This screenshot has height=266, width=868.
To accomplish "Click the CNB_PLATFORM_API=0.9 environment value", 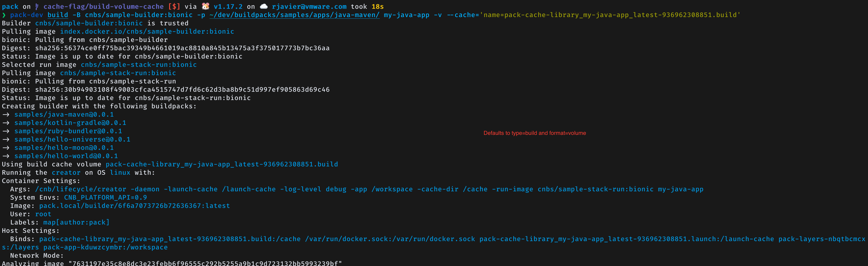I will pyautogui.click(x=105, y=198).
